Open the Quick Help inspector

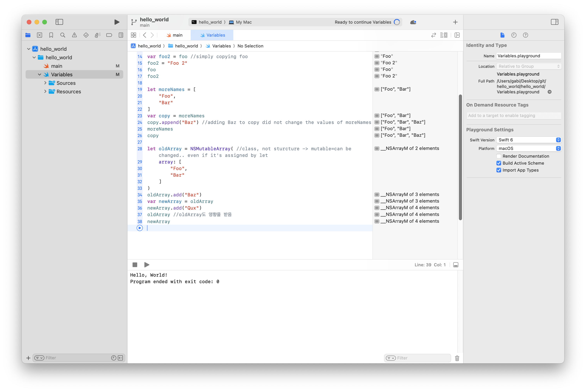point(525,35)
